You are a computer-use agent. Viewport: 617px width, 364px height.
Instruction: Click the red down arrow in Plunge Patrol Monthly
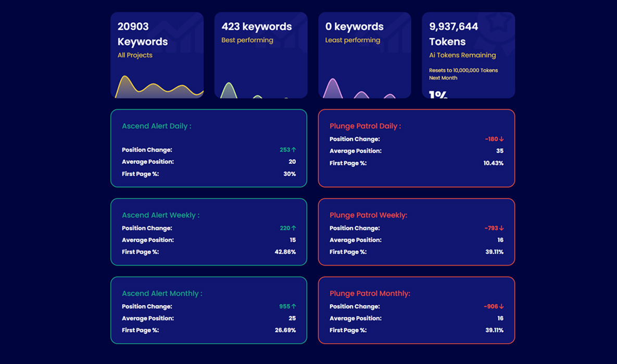pyautogui.click(x=502, y=307)
